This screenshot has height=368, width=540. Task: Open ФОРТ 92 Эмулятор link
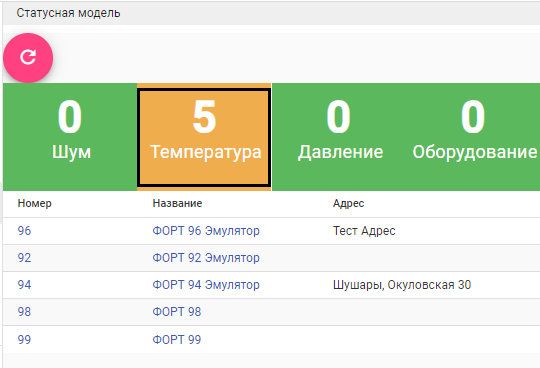(x=206, y=258)
